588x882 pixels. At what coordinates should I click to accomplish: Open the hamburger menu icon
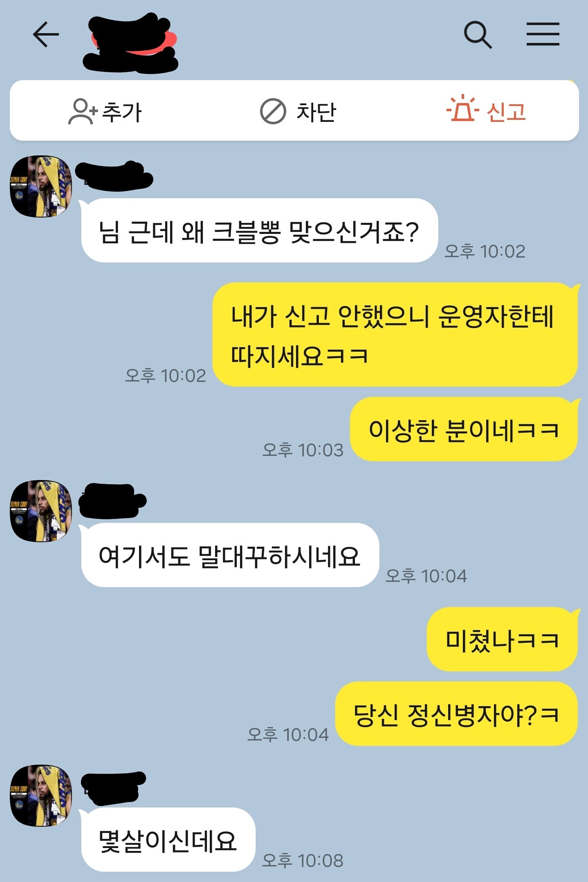[x=543, y=34]
